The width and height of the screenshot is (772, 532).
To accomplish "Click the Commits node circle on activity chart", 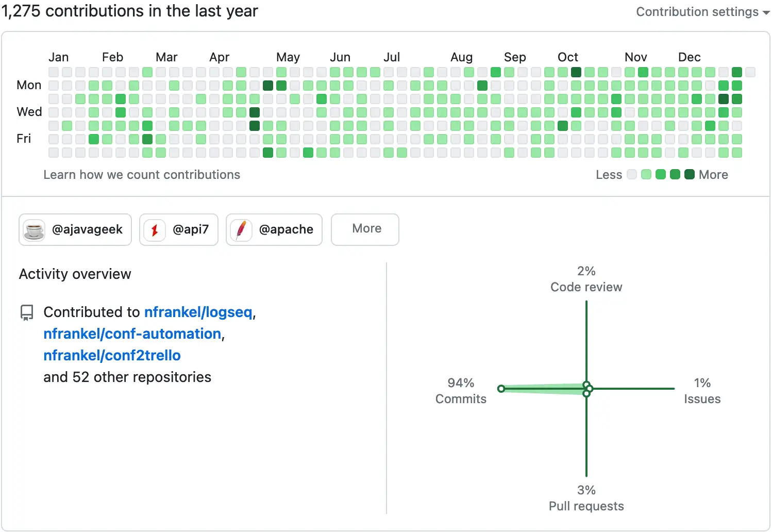I will (501, 389).
